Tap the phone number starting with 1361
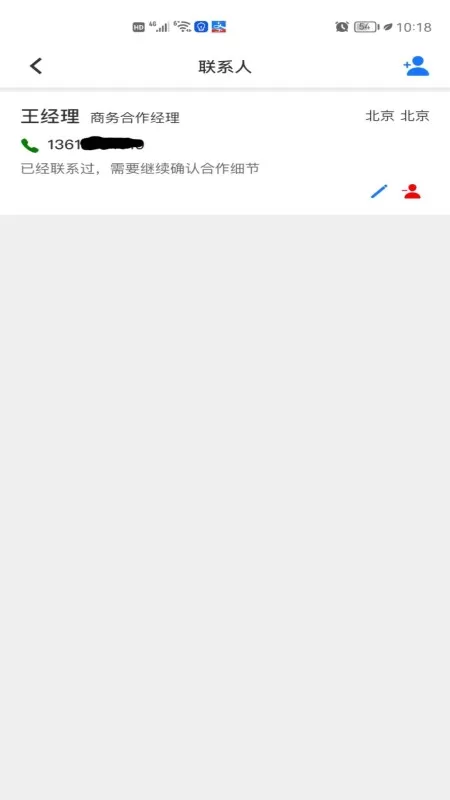450x800 pixels. pyautogui.click(x=95, y=144)
